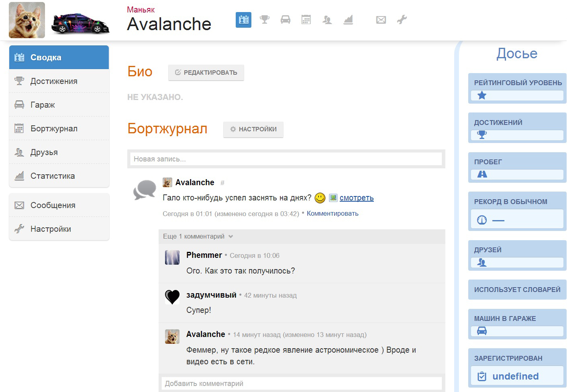Go to Достижения in the sidebar
Viewport: 567px width, 392px height.
click(x=59, y=81)
